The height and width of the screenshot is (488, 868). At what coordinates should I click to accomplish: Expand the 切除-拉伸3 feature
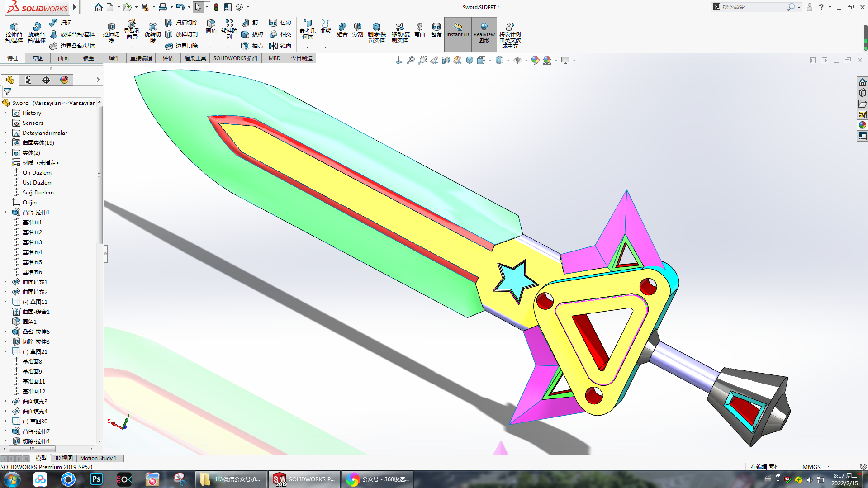pos(5,341)
